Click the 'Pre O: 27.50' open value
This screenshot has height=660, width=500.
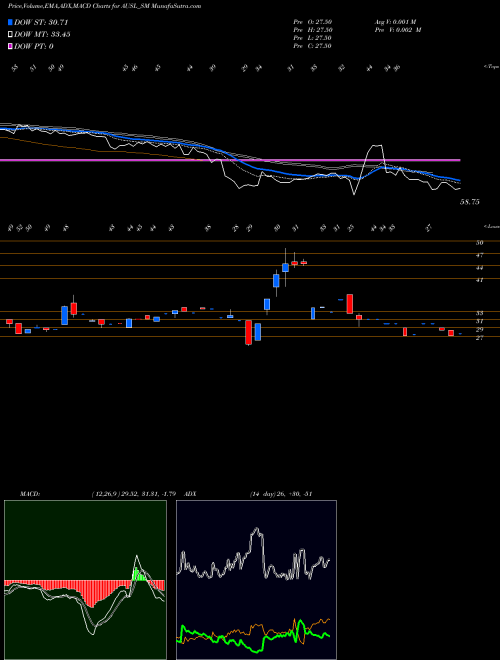pyautogui.click(x=313, y=22)
